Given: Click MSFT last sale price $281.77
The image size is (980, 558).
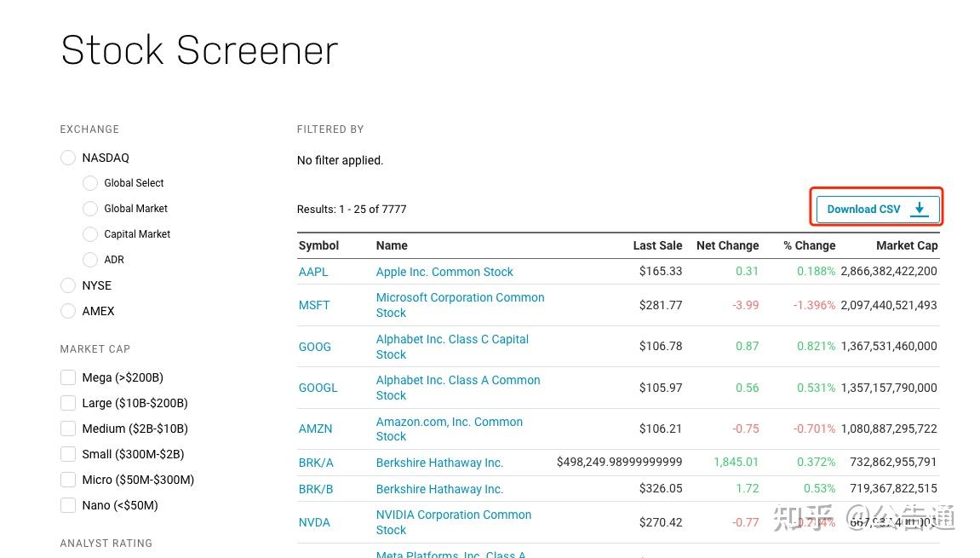Looking at the screenshot, I should (x=661, y=305).
